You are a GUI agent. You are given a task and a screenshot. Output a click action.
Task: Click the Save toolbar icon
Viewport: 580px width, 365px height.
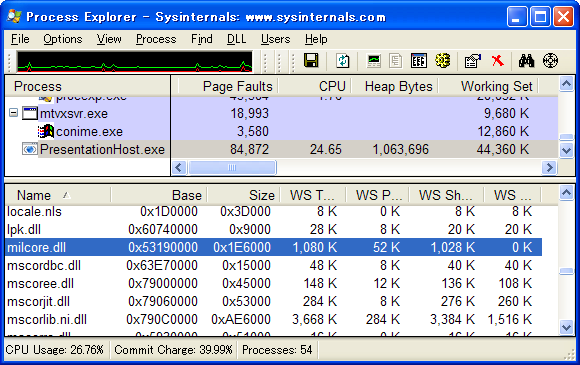click(x=311, y=61)
